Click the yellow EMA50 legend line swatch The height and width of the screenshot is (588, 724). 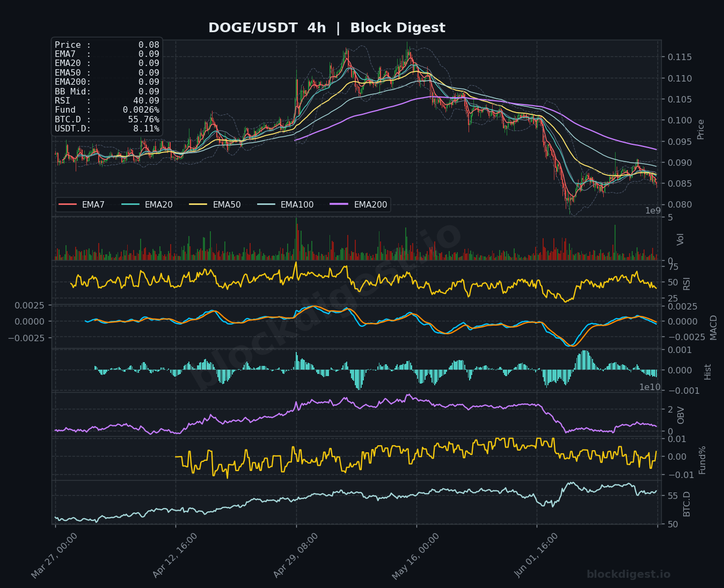(199, 204)
